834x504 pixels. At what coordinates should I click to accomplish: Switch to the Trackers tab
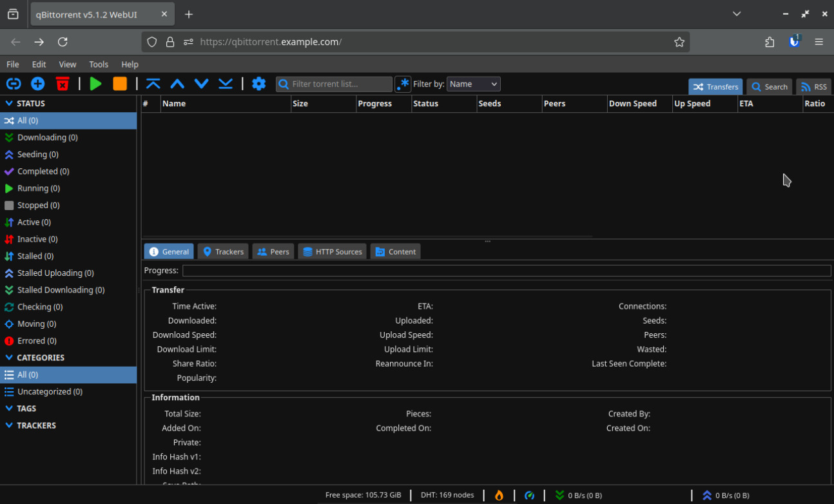(223, 251)
